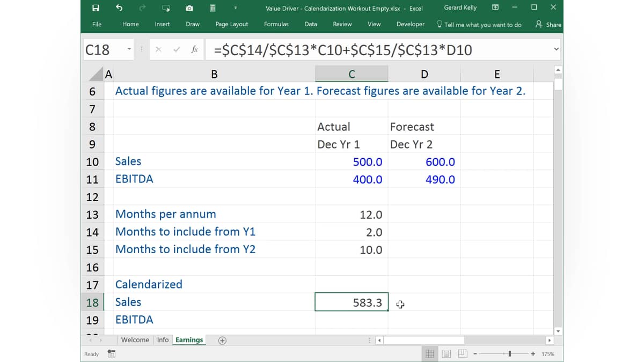The width and height of the screenshot is (644, 362).
Task: Click the camera icon in Quick Access Toolbar
Action: pyautogui.click(x=189, y=8)
